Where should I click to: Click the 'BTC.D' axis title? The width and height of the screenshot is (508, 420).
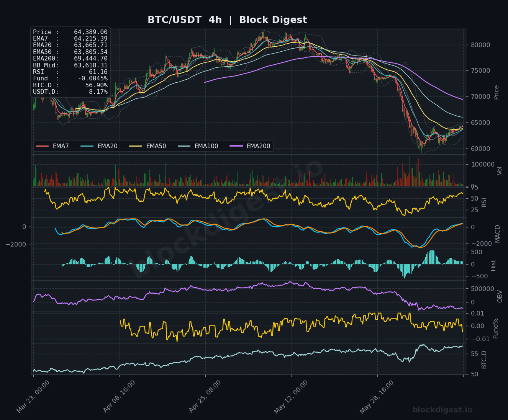[484, 360]
